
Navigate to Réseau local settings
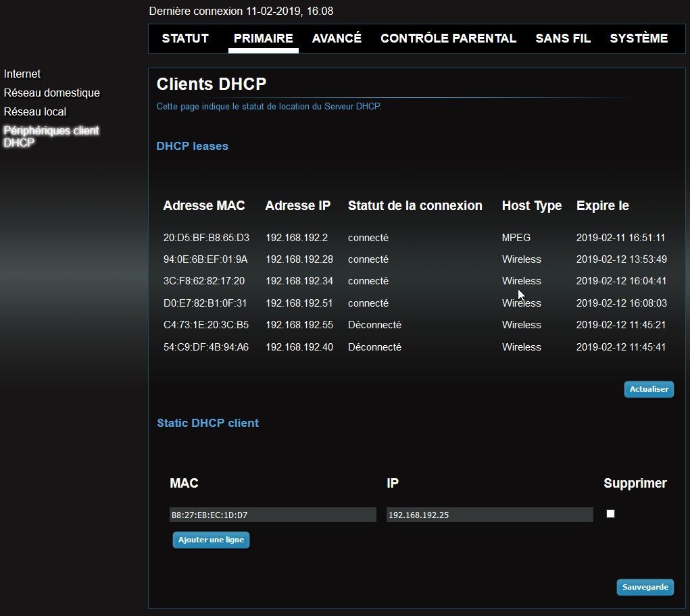tap(35, 111)
